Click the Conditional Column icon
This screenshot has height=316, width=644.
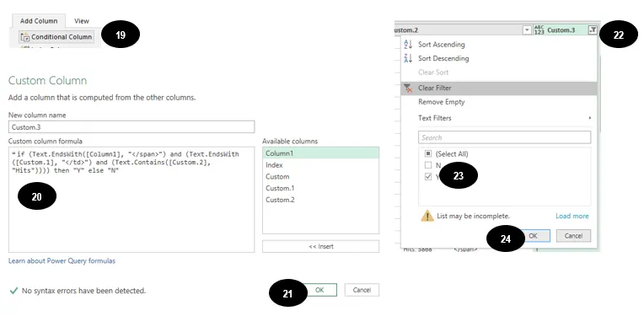click(x=25, y=37)
